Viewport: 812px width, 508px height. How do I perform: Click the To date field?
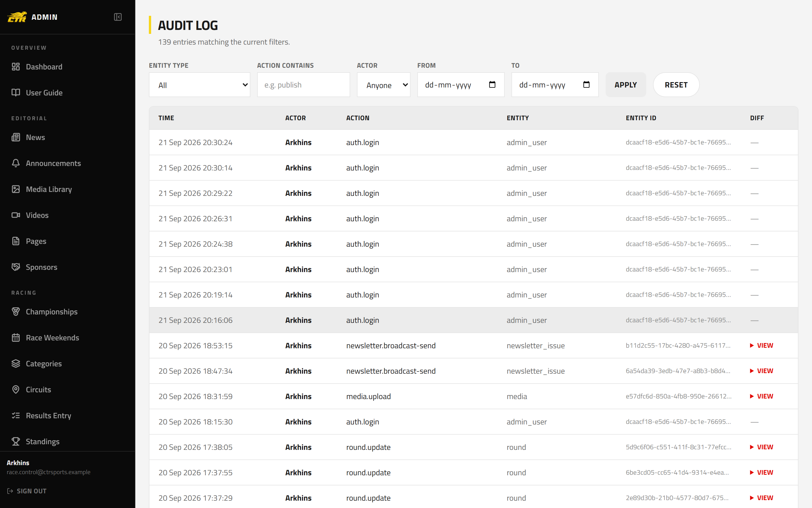pos(555,85)
